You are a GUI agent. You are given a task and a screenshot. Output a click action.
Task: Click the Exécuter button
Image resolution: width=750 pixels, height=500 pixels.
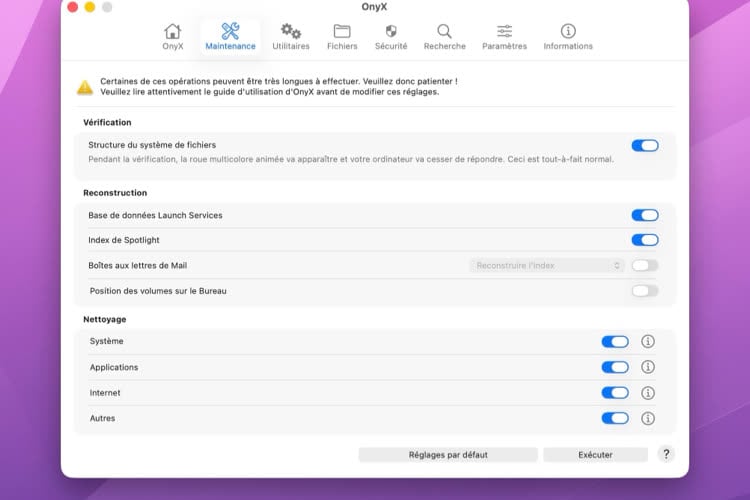pos(595,454)
